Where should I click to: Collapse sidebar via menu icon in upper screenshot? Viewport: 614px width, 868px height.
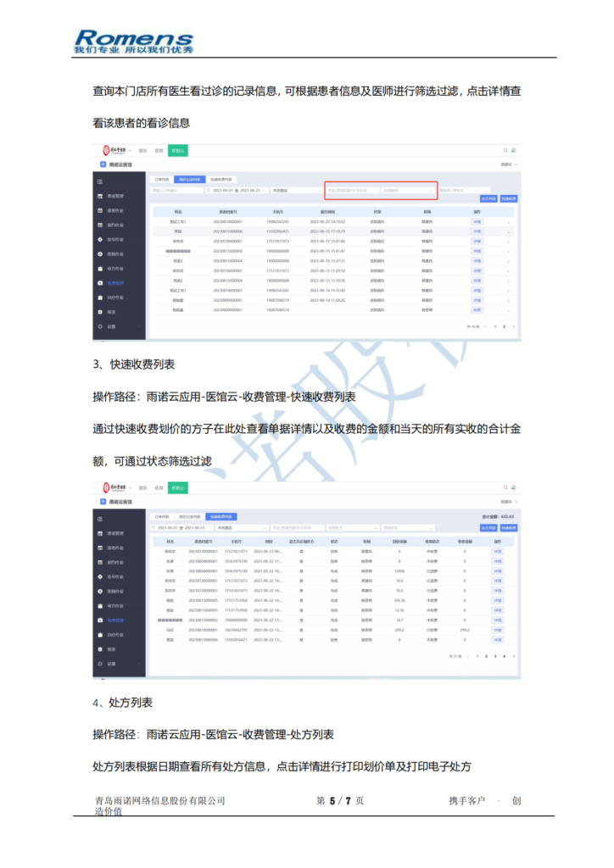(x=100, y=181)
